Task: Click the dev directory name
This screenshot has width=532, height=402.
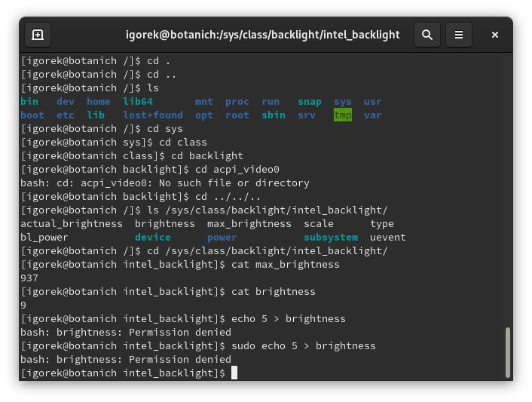Action: point(65,102)
